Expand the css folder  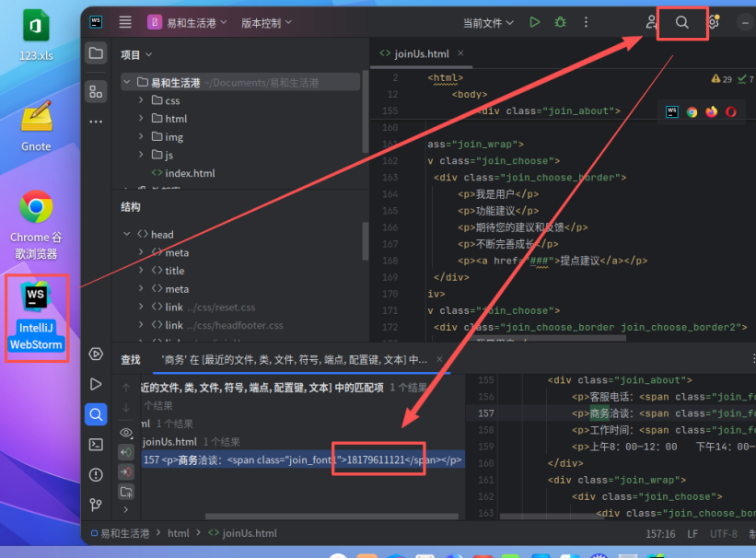click(141, 99)
